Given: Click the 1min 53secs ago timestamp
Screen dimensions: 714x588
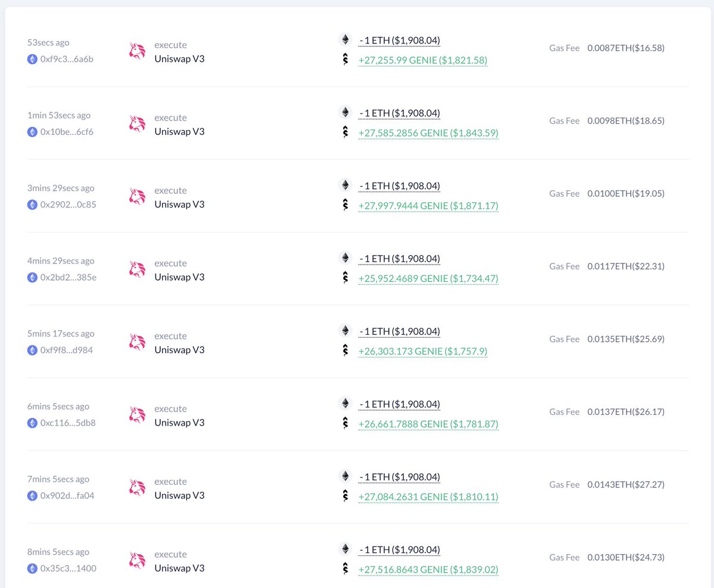Looking at the screenshot, I should 59,115.
